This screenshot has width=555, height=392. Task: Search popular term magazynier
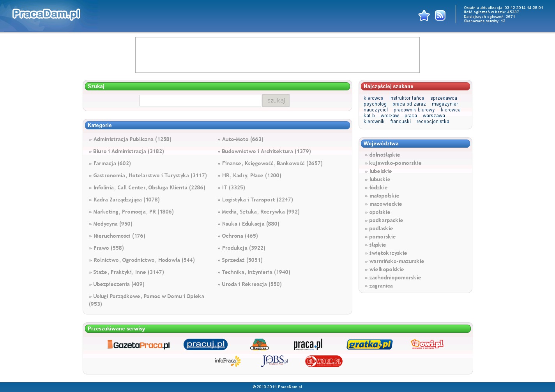445,104
